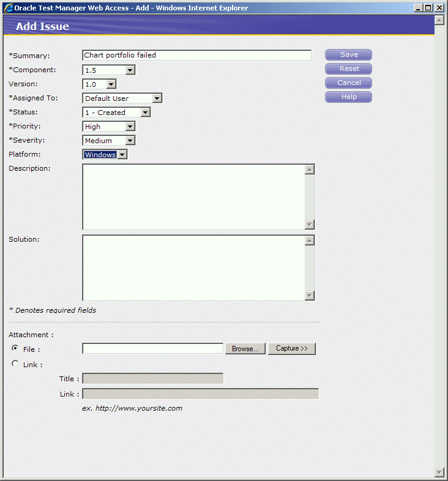The height and width of the screenshot is (481, 448).
Task: Open the Platform dropdown showing Windows
Action: pyautogui.click(x=105, y=155)
